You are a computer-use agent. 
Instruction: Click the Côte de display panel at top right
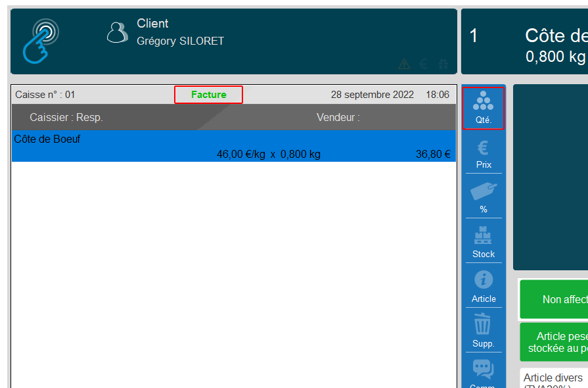click(x=525, y=41)
